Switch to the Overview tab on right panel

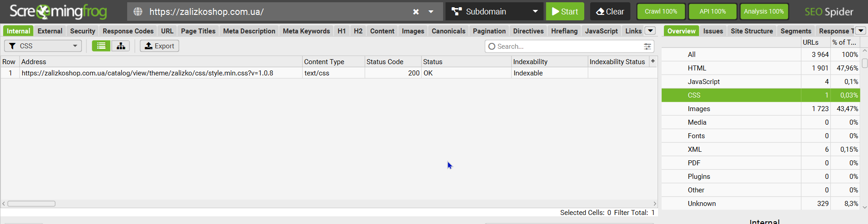681,31
